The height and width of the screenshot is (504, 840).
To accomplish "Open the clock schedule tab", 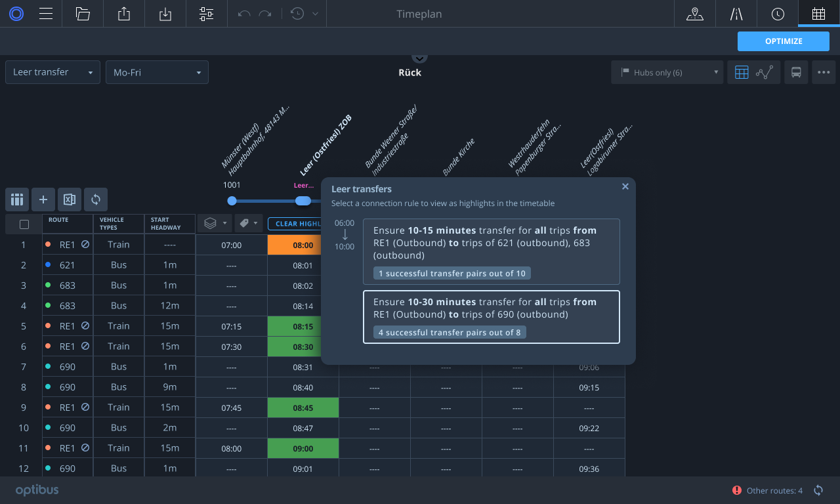I will click(778, 14).
